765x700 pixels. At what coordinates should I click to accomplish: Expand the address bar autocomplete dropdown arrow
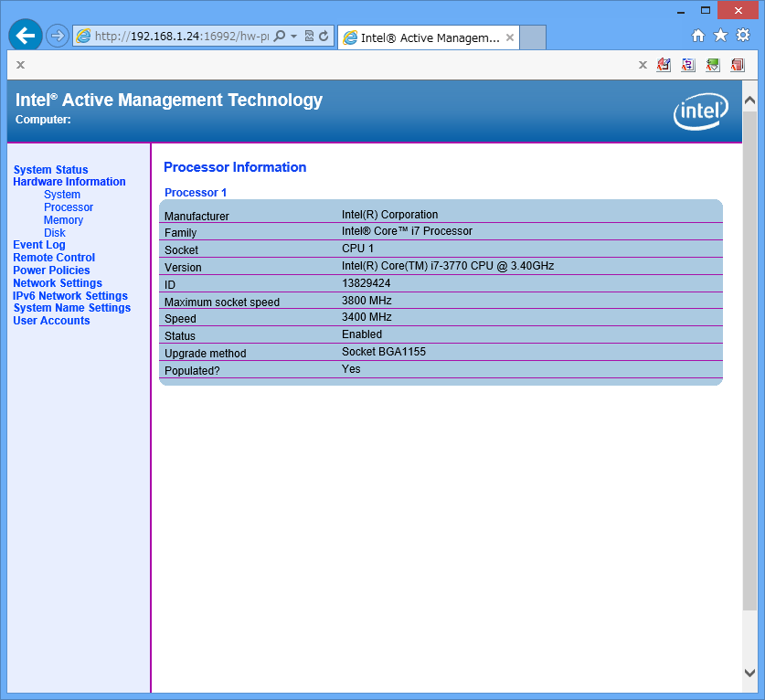pyautogui.click(x=293, y=37)
